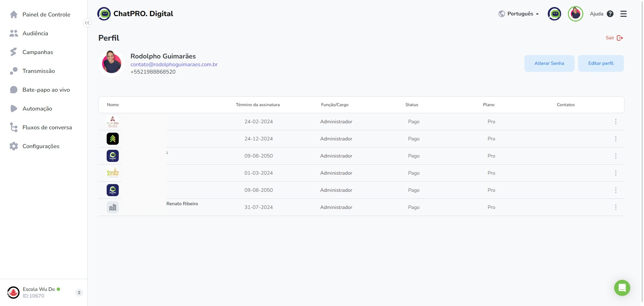Click the 31-07-2024 subscription date
The image size is (644, 306).
point(259,207)
